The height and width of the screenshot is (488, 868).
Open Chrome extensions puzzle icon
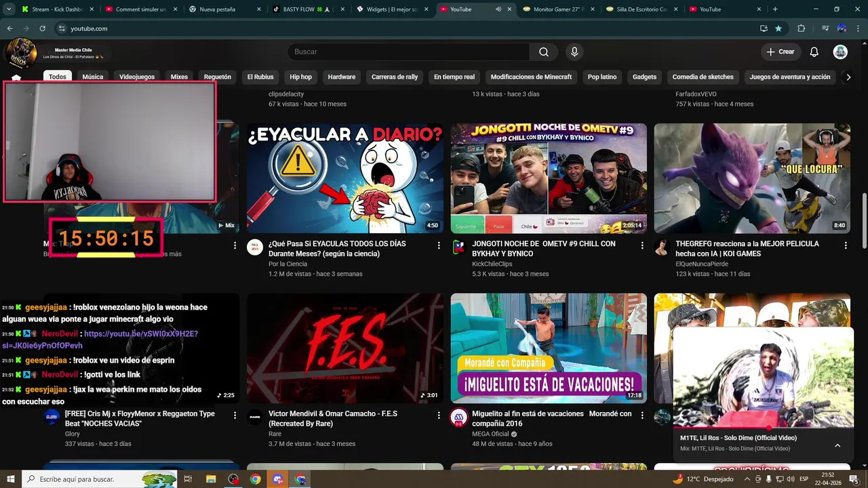[801, 28]
